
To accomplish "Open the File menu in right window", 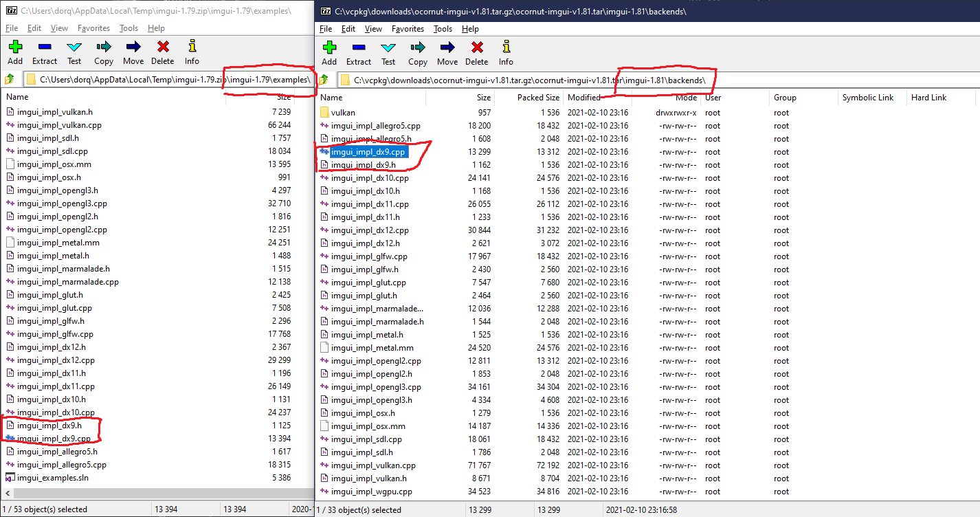I will 325,29.
